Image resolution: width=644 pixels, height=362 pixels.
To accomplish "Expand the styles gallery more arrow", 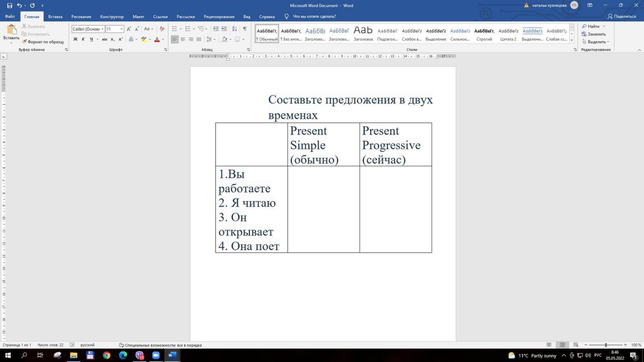I will (x=572, y=41).
